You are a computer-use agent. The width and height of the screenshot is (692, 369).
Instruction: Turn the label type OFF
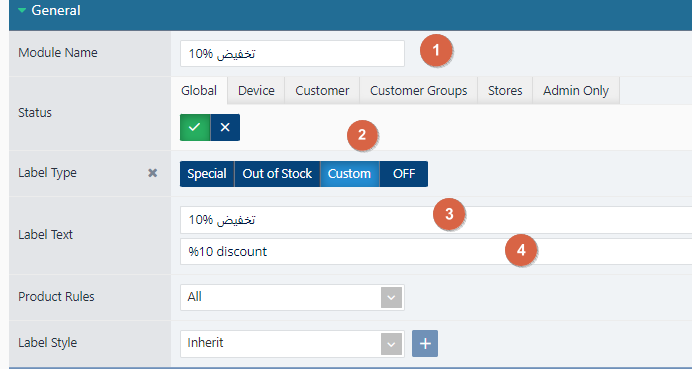tap(404, 174)
